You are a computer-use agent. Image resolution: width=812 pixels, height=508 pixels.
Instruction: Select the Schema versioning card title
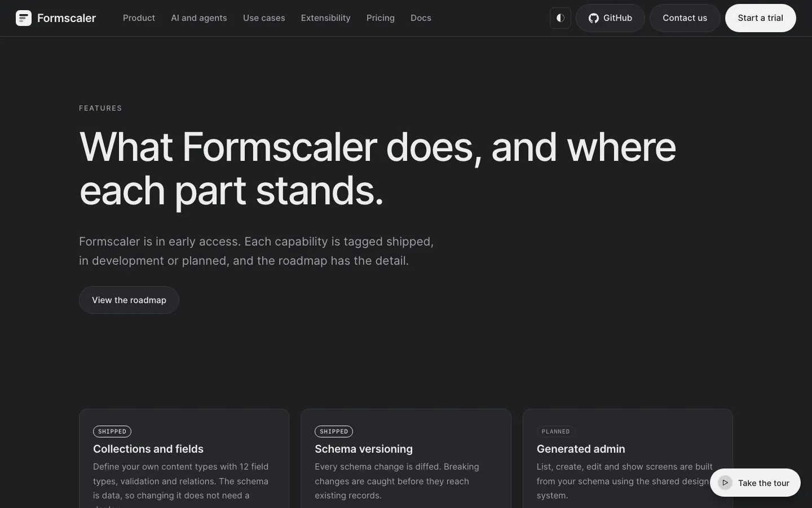pyautogui.click(x=364, y=449)
